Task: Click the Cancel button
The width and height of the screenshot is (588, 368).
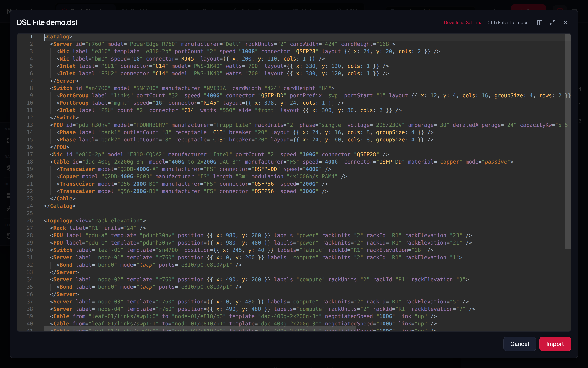Action: point(519,344)
